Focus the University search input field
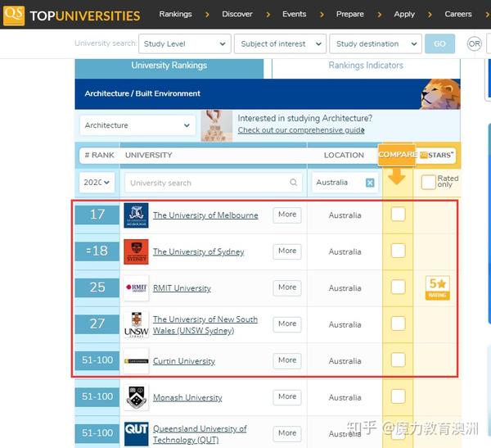Viewport: 491px width, 448px height. (214, 183)
